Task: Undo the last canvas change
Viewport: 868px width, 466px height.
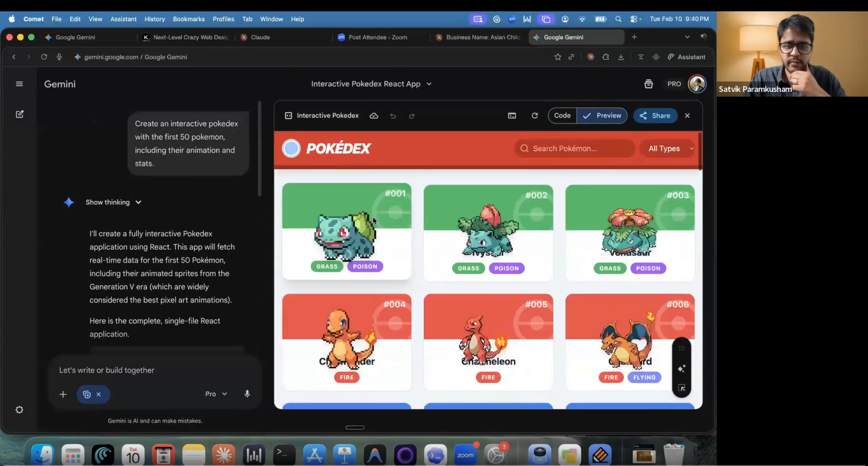Action: click(x=393, y=116)
